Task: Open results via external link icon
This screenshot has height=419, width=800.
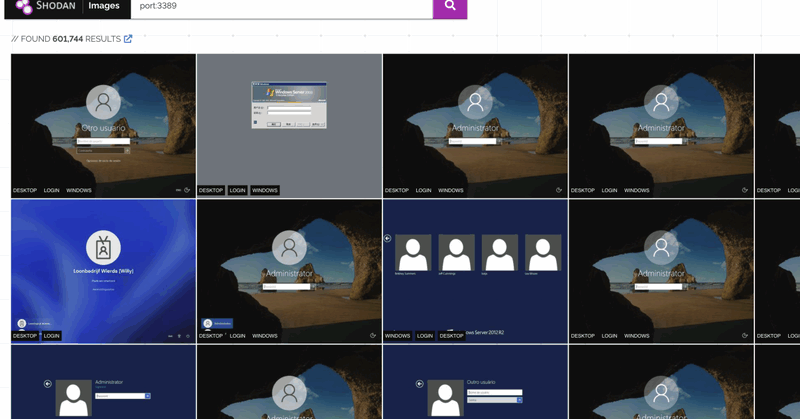Action: [128, 39]
